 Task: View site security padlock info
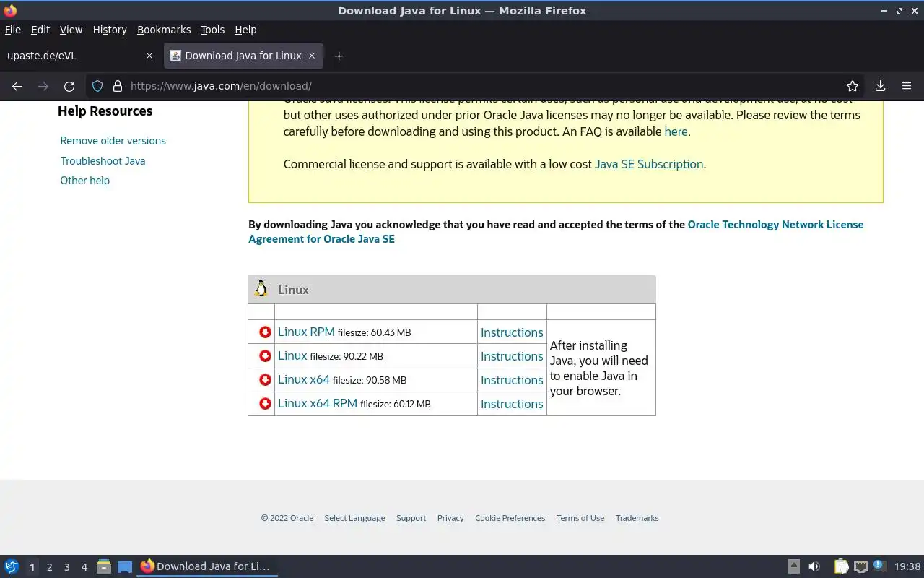[x=117, y=86]
